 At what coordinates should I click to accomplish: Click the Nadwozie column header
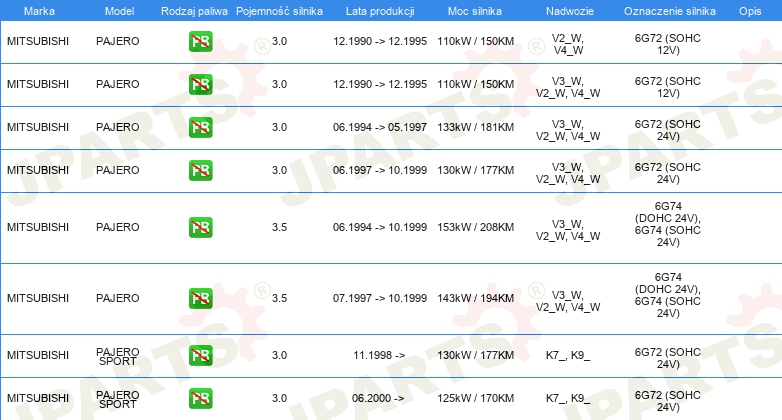point(570,11)
